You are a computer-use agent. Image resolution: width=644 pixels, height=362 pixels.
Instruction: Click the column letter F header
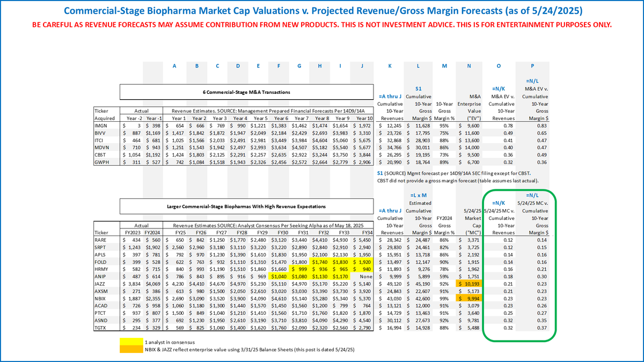click(x=280, y=66)
